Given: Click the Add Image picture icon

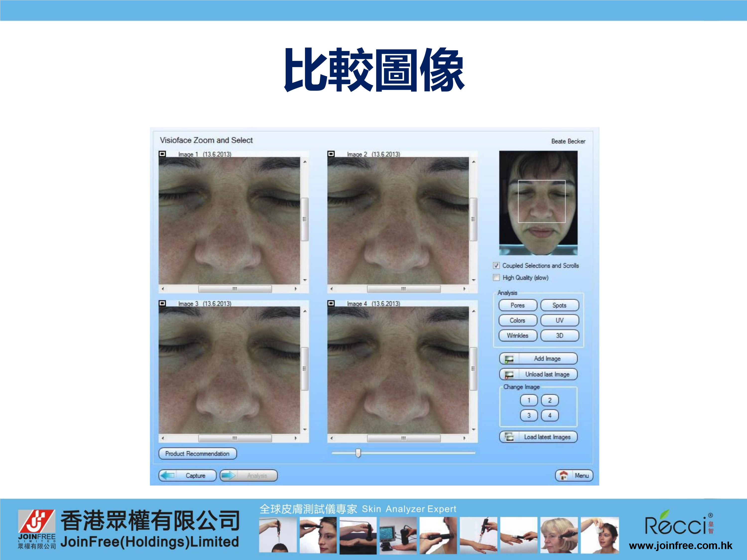Looking at the screenshot, I should 509,359.
